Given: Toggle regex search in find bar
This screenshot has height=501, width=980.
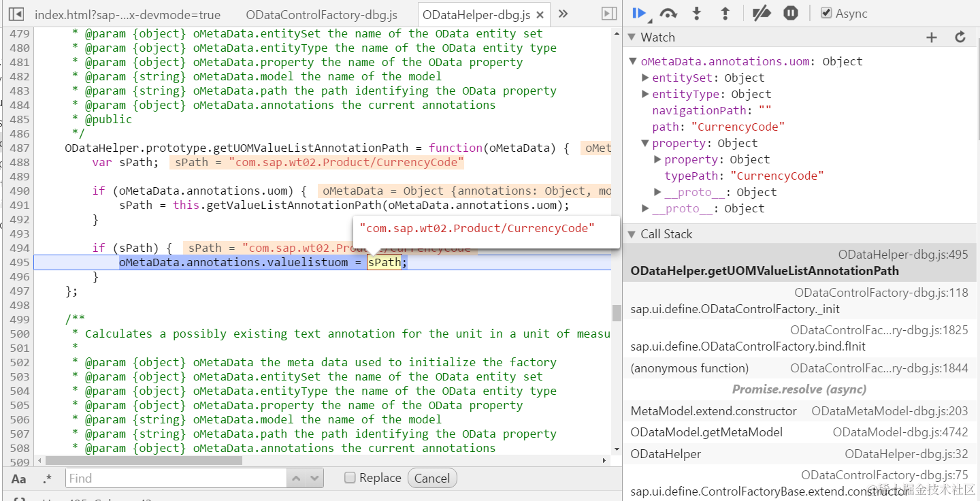Looking at the screenshot, I should 47,479.
